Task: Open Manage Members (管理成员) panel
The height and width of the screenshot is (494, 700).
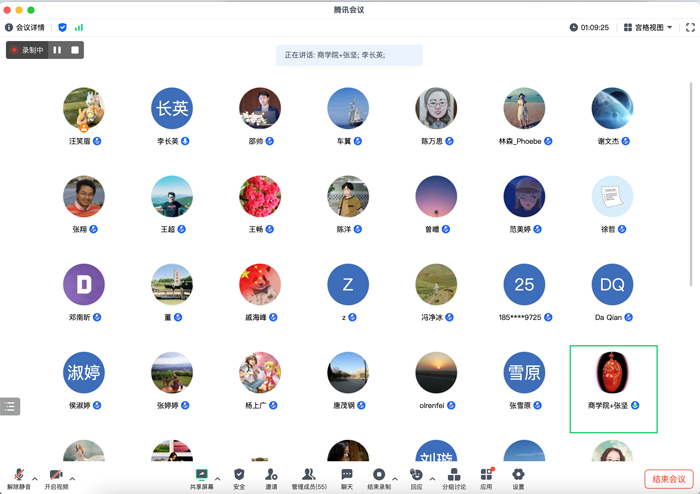Action: 308,476
